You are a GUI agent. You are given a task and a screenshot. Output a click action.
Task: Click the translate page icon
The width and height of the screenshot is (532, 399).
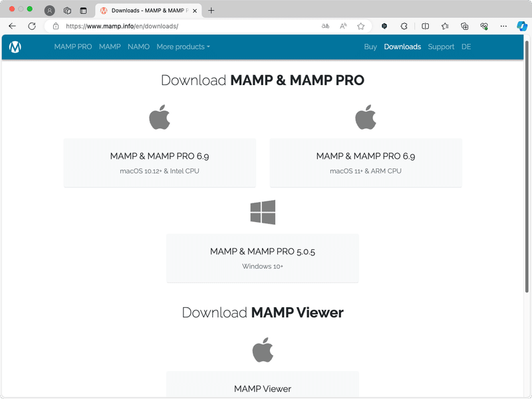click(325, 26)
